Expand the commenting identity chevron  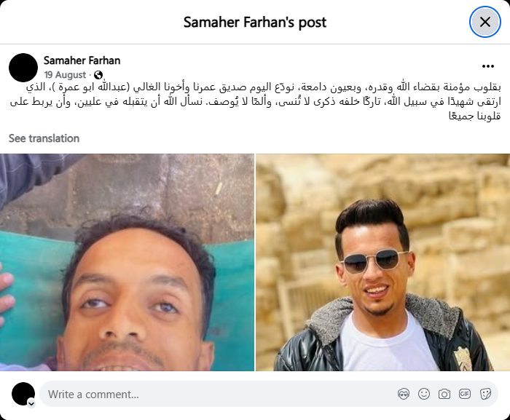[x=31, y=404]
